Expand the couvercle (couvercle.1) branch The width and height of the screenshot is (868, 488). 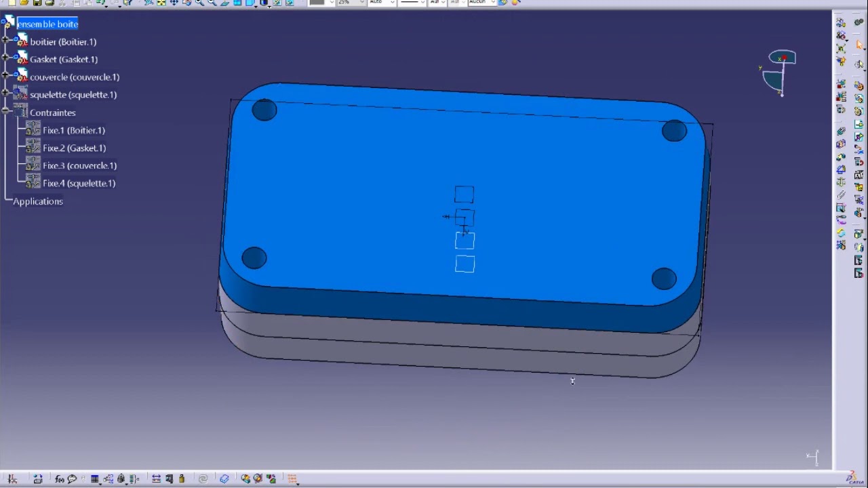coord(5,77)
